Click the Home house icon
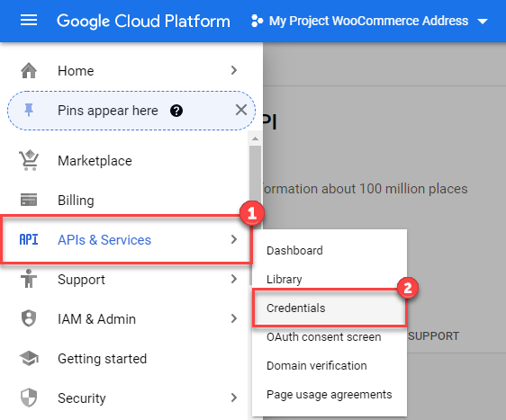 (x=29, y=70)
